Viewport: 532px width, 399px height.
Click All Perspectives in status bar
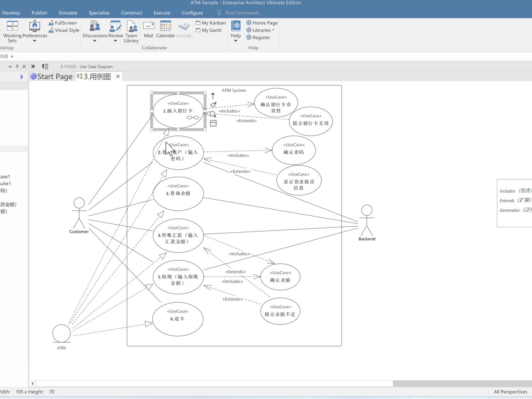pos(510,392)
